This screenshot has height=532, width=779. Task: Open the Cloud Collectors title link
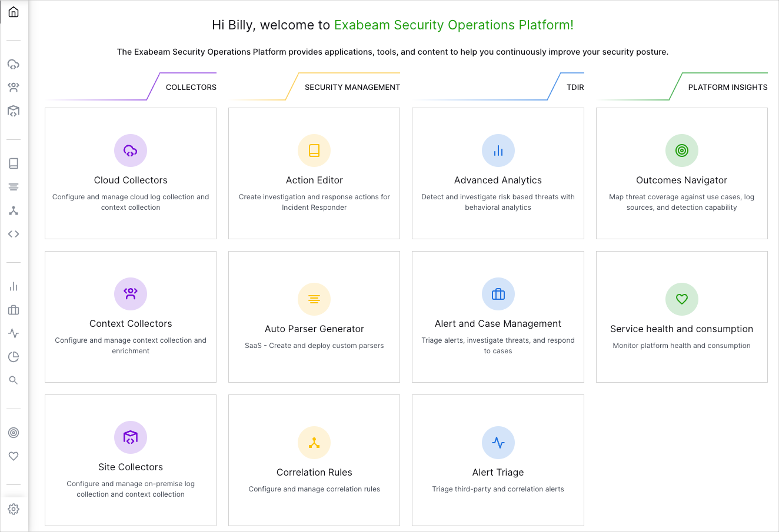[x=131, y=180]
